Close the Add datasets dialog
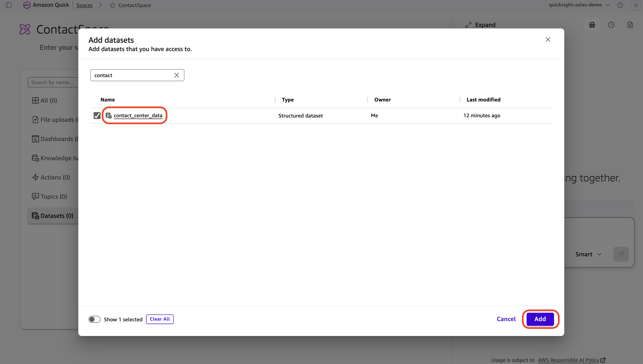Viewport: 643px width, 364px height. [x=548, y=40]
